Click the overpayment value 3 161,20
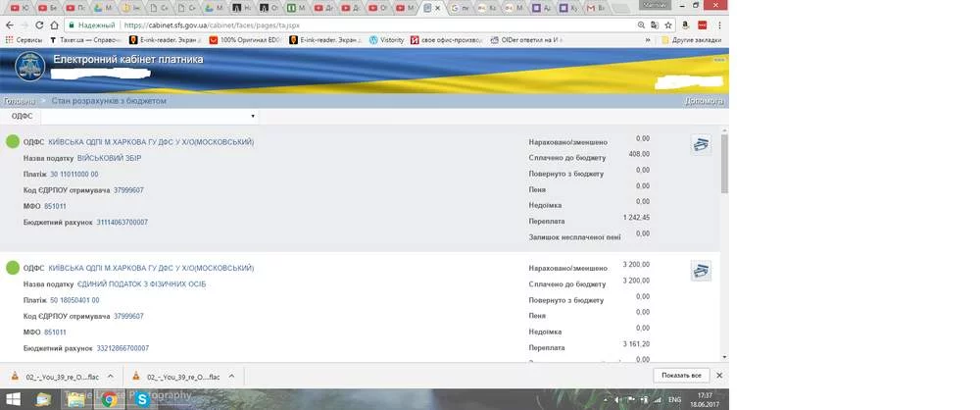Viewport: 980px width, 410px height. click(x=636, y=343)
